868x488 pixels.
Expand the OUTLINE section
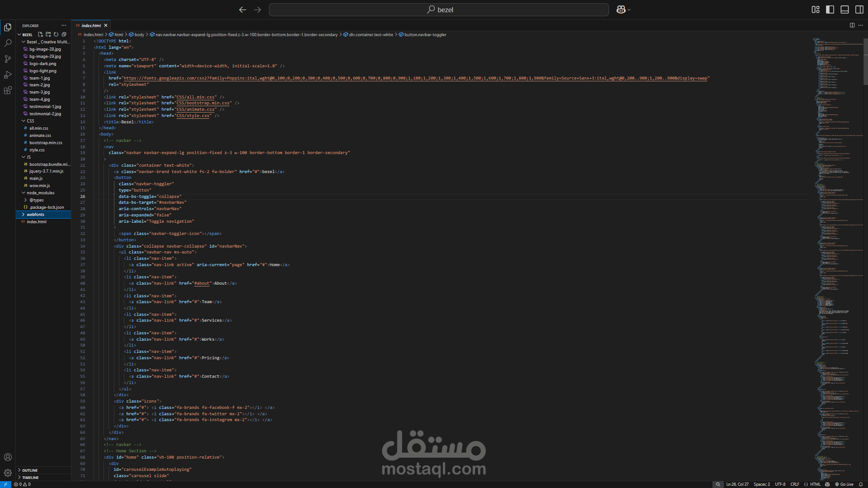[x=30, y=470]
